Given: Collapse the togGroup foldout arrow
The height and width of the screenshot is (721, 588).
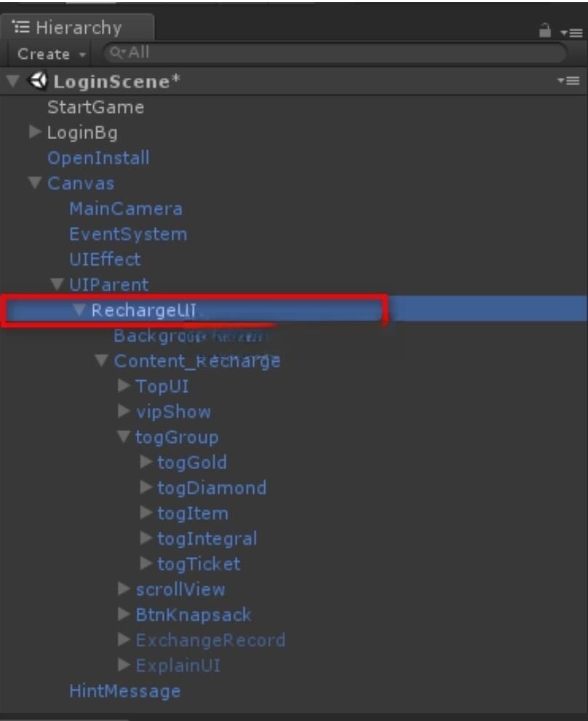Looking at the screenshot, I should pyautogui.click(x=122, y=437).
